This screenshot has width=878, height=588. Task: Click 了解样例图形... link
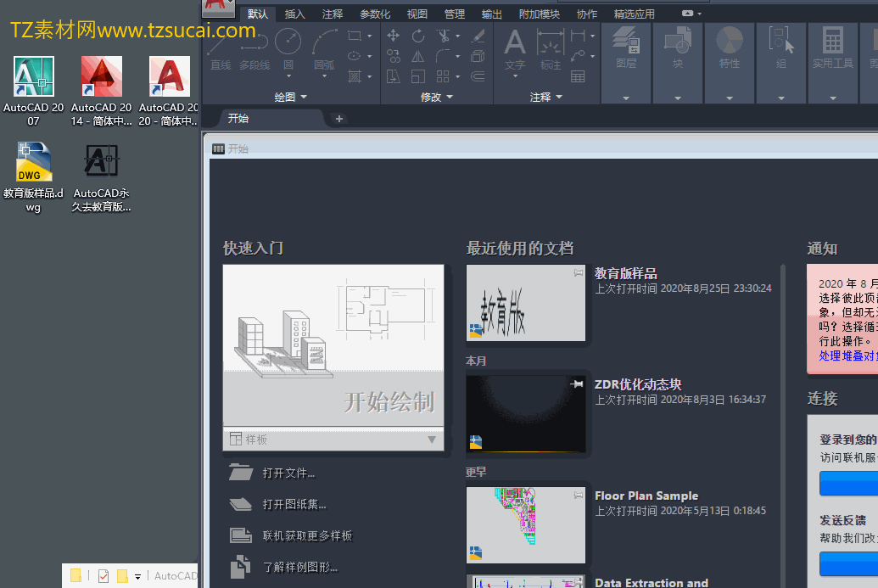(300, 568)
